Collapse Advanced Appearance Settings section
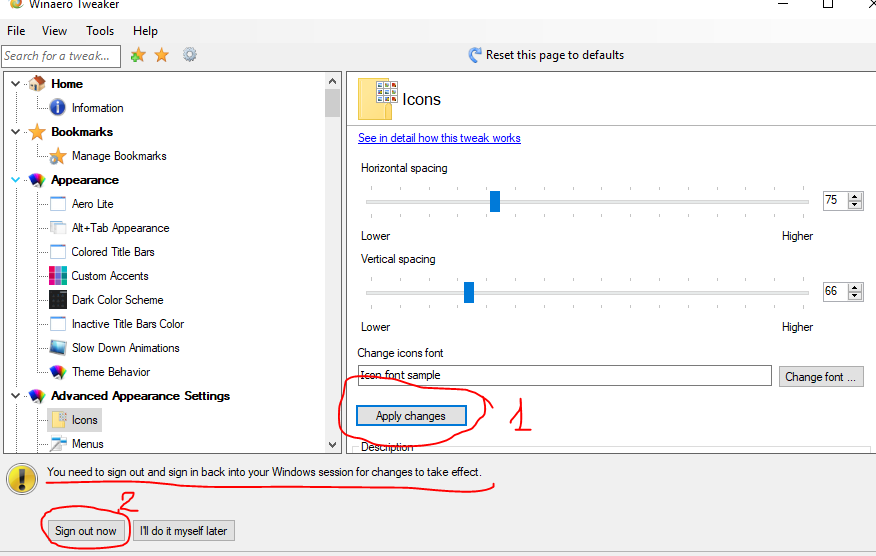The width and height of the screenshot is (876, 556). point(15,396)
